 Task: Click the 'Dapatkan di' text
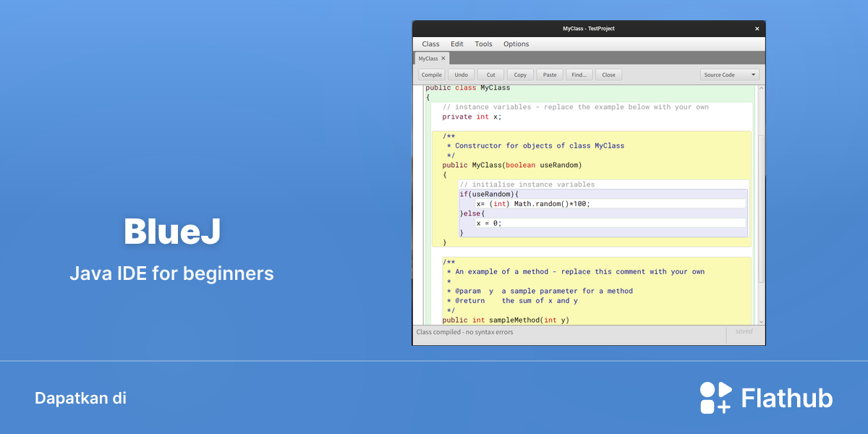tap(80, 398)
